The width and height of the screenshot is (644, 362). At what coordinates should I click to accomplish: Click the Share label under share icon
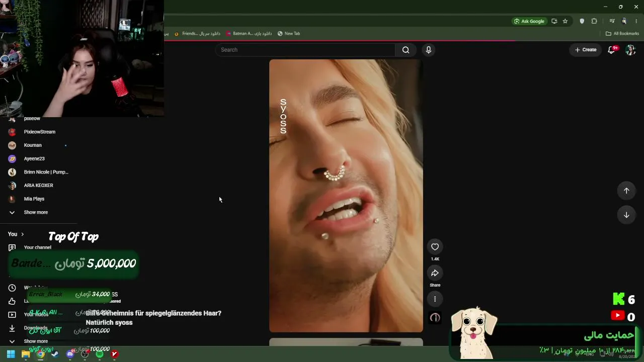[x=435, y=285]
